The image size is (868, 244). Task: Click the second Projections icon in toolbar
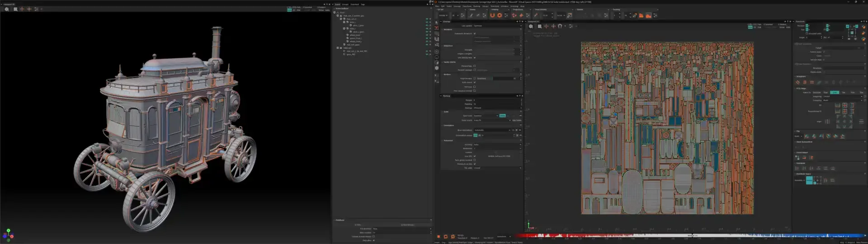tap(521, 15)
